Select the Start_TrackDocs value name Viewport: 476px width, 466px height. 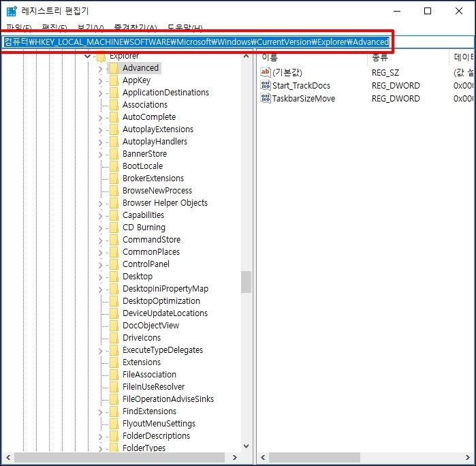coord(301,86)
